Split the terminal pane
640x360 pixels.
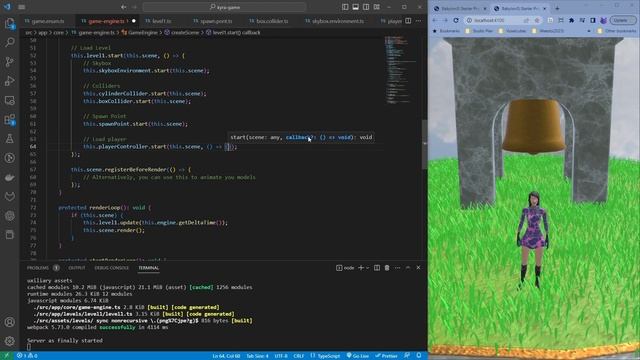click(377, 268)
